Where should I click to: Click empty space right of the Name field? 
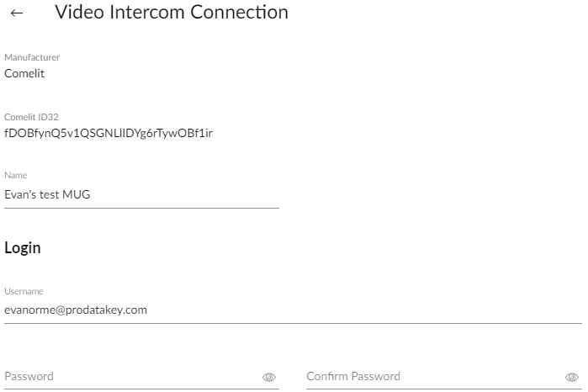click(432, 194)
